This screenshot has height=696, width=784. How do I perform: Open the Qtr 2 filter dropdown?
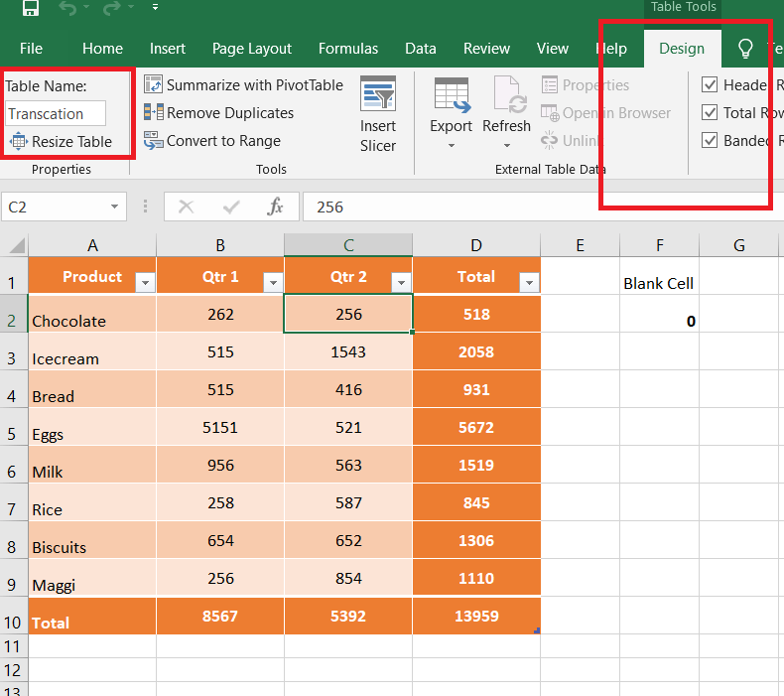click(x=402, y=283)
